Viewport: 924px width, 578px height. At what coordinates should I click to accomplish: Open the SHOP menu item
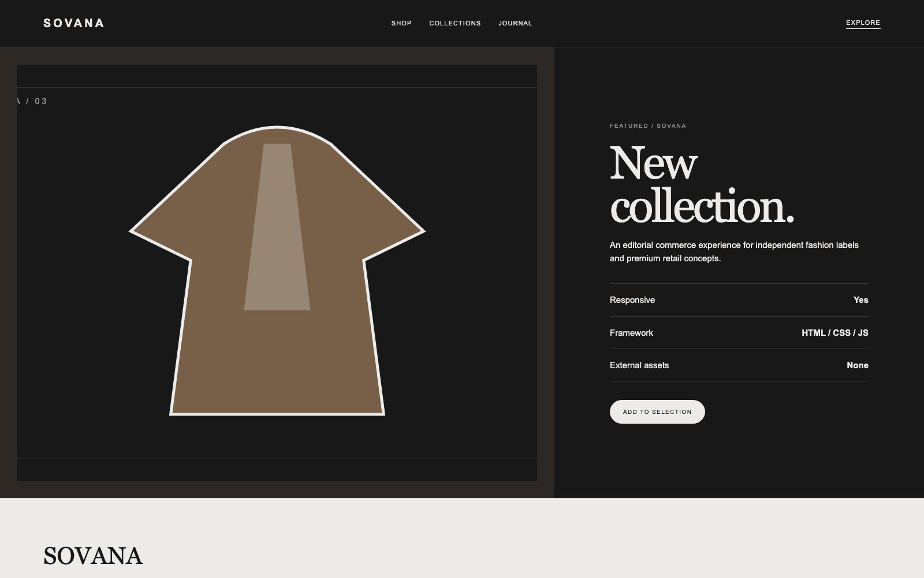point(401,23)
